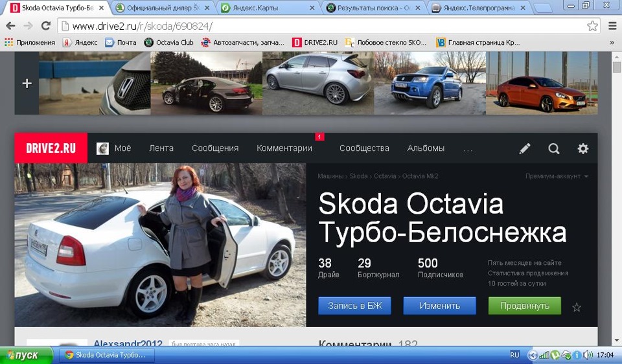Switch to the Яндекс.Телепрограмма tab

point(478,8)
